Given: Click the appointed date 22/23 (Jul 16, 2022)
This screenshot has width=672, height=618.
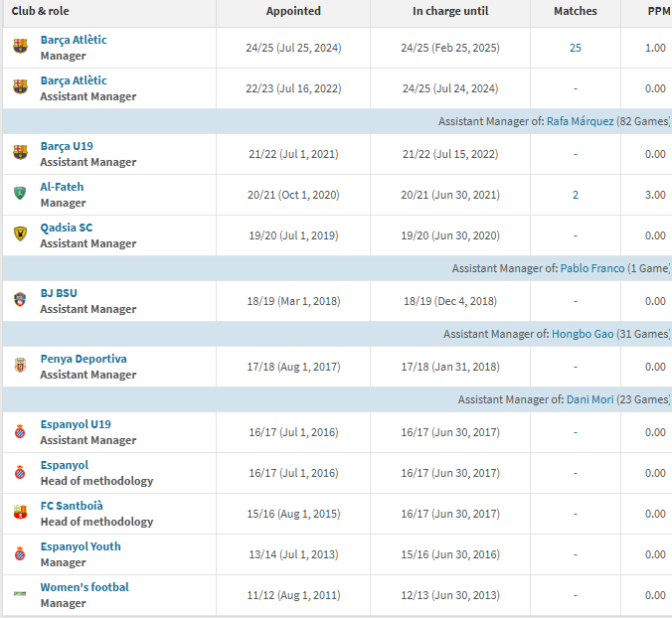Looking at the screenshot, I should click(293, 88).
